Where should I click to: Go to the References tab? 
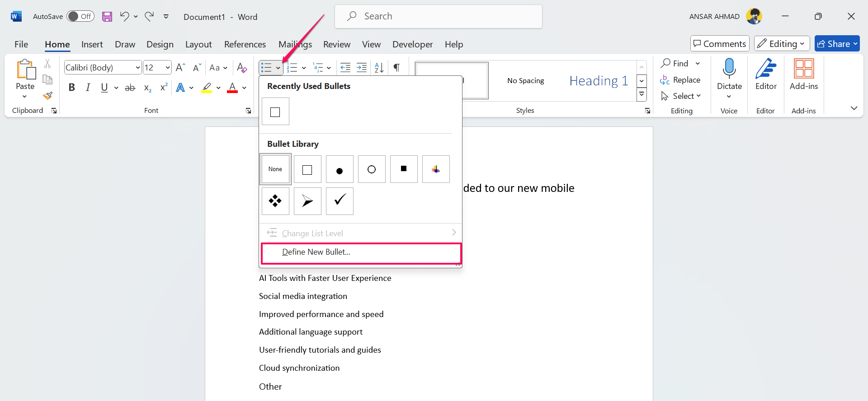(x=245, y=44)
